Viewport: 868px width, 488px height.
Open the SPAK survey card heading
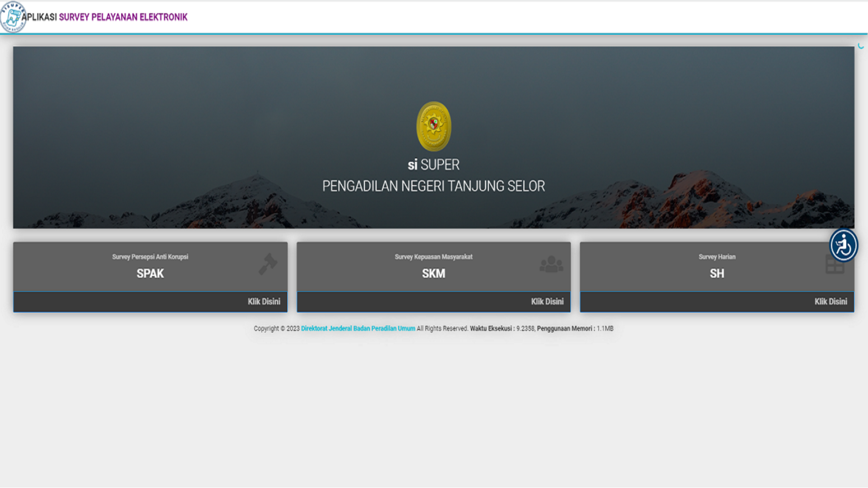150,273
